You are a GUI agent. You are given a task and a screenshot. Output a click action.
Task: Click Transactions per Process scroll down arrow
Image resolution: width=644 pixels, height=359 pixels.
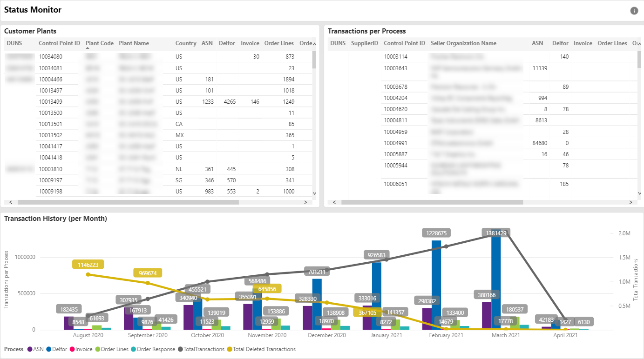[x=639, y=193]
